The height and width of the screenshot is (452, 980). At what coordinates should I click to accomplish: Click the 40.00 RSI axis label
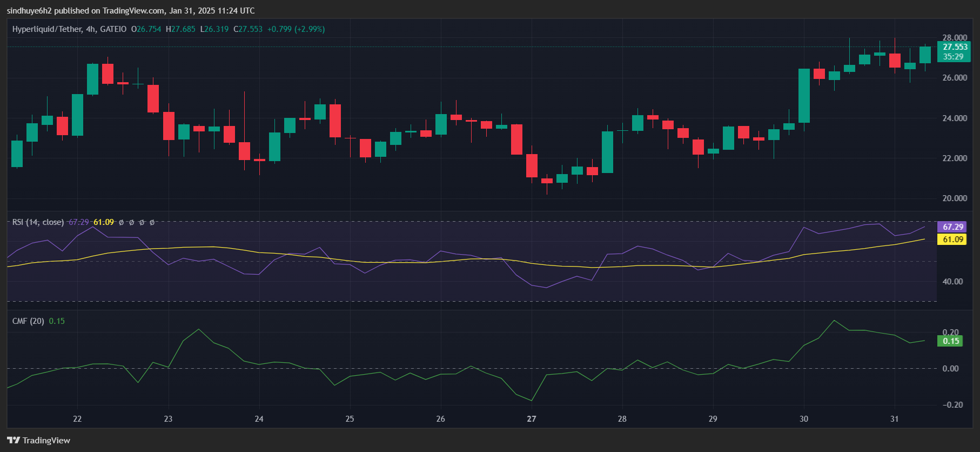click(x=952, y=282)
